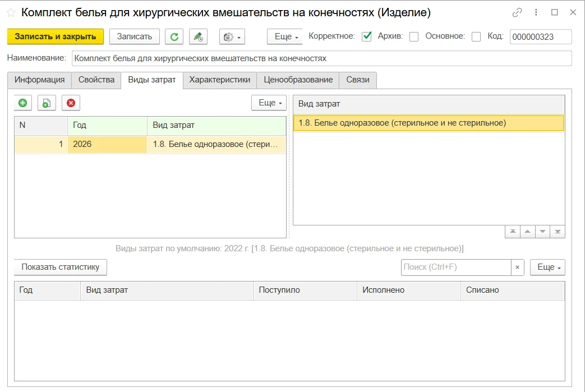Switch to the Информация tab
Image resolution: width=585 pixels, height=392 pixels.
40,80
